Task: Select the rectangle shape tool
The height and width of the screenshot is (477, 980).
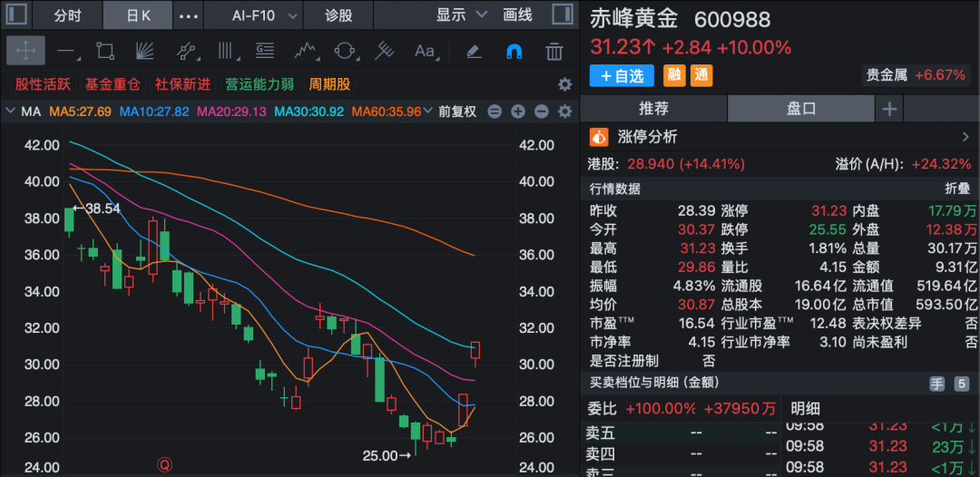Action: click(105, 51)
